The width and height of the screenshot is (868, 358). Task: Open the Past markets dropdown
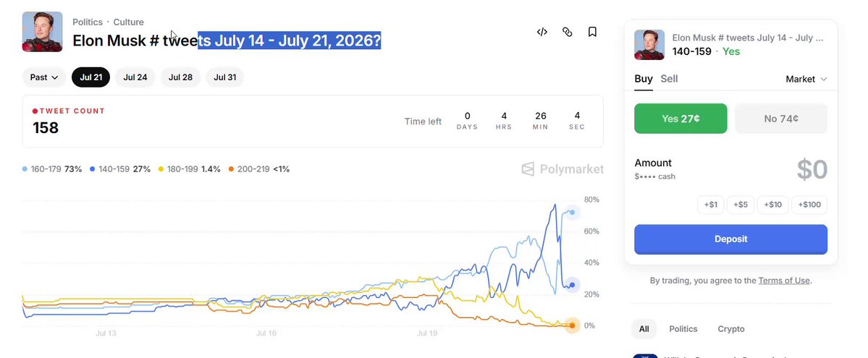[x=44, y=77]
